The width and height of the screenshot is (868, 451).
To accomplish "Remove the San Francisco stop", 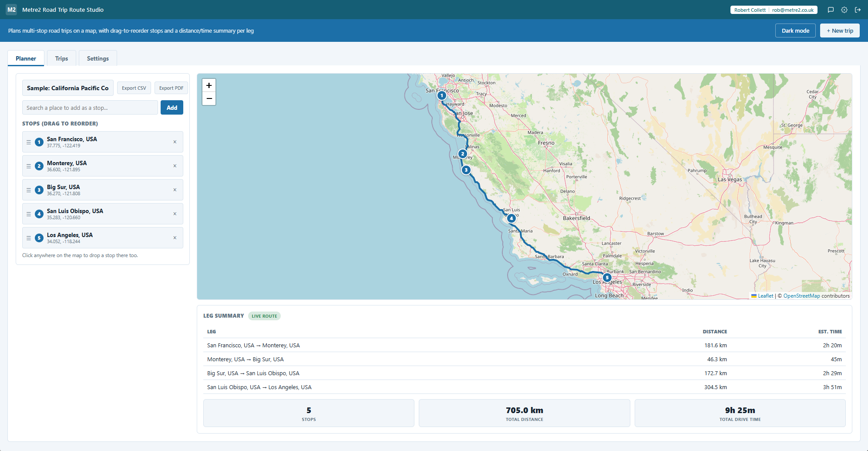I will point(175,142).
